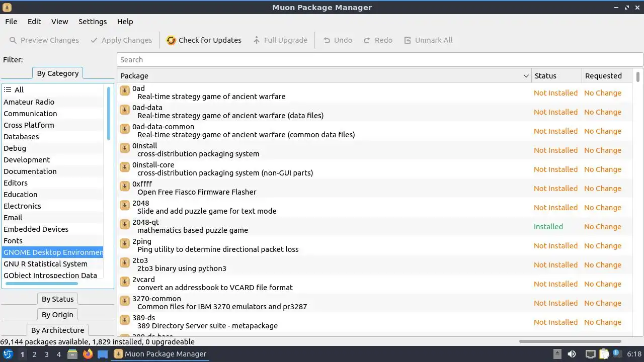Click the 0install package icon

tap(125, 148)
